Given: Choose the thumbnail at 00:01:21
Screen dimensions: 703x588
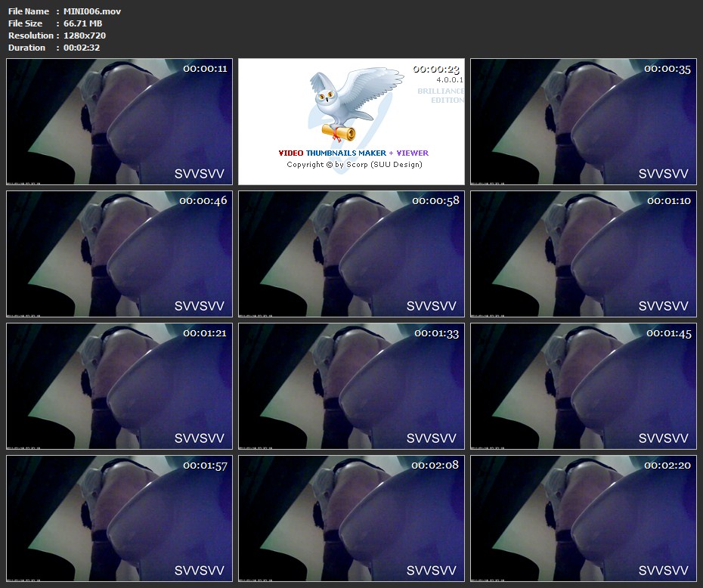Looking at the screenshot, I should tap(119, 386).
